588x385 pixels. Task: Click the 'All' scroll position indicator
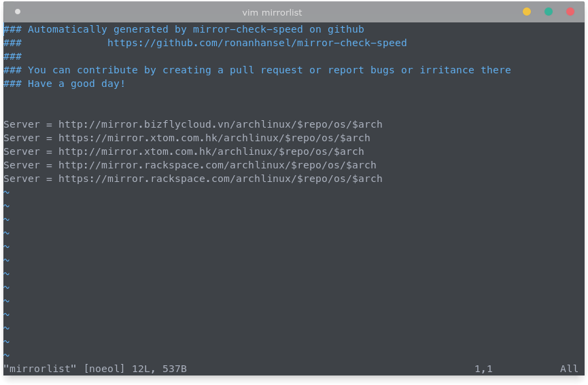569,369
